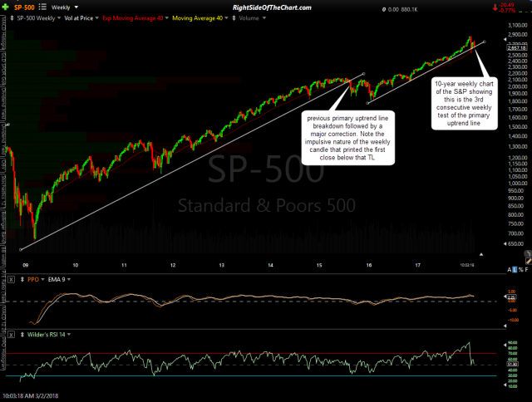Click the RSI current value label 51.30

point(512,364)
